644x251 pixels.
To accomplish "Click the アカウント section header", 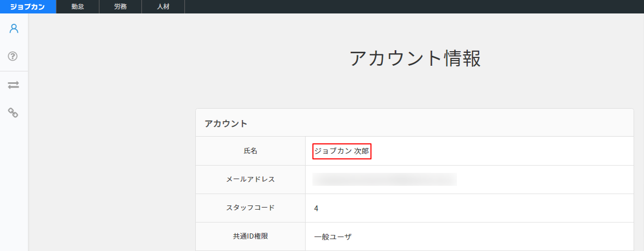I will point(226,124).
